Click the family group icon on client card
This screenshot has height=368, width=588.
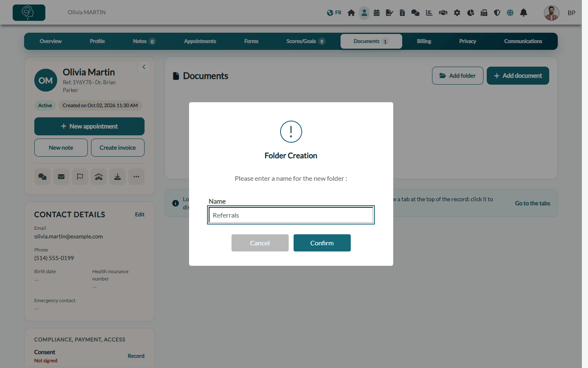coord(99,177)
